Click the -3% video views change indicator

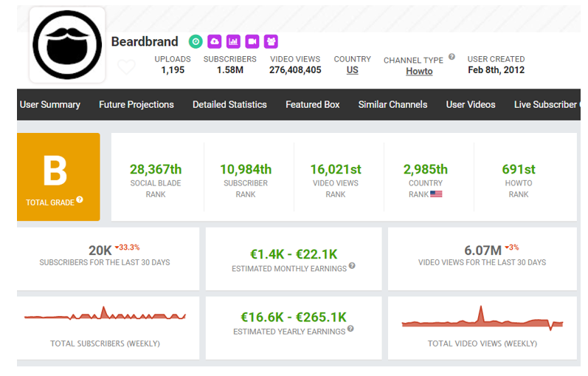[x=512, y=247]
